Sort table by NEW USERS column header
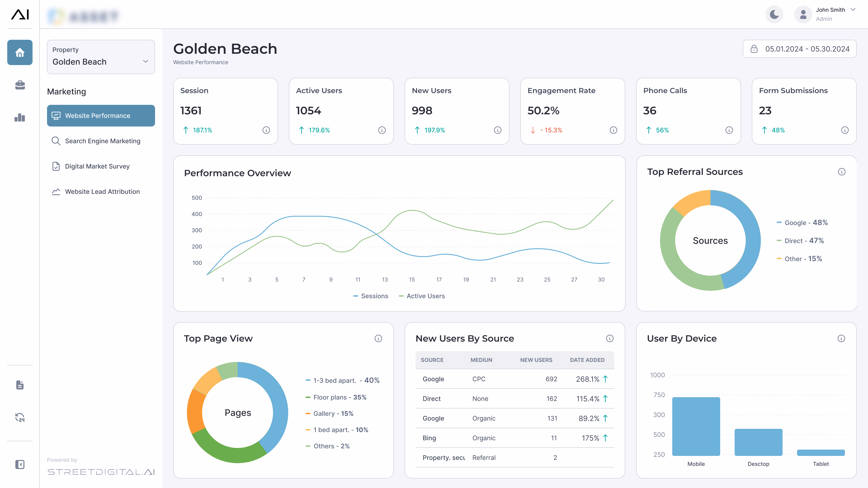 tap(536, 360)
